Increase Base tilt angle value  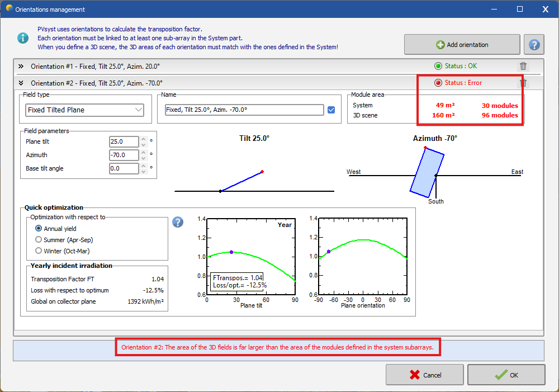pyautogui.click(x=143, y=166)
